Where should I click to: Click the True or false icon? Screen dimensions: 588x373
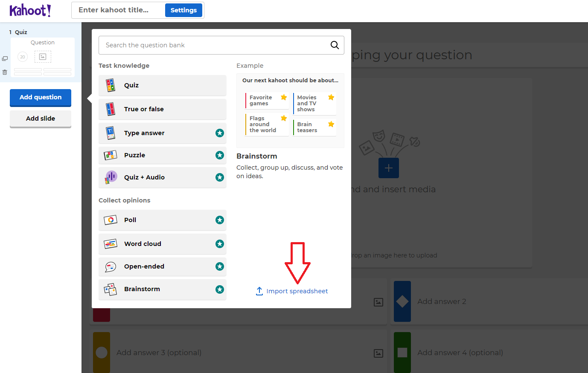coord(111,109)
